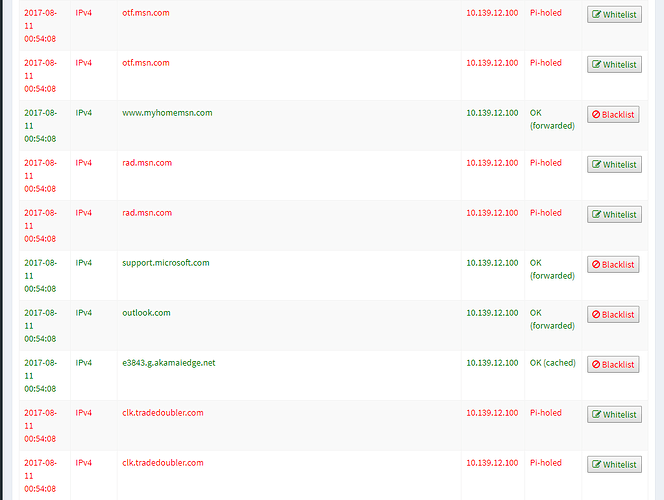Blacklist support.microsoft.com domain
The width and height of the screenshot is (664, 500).
[613, 265]
